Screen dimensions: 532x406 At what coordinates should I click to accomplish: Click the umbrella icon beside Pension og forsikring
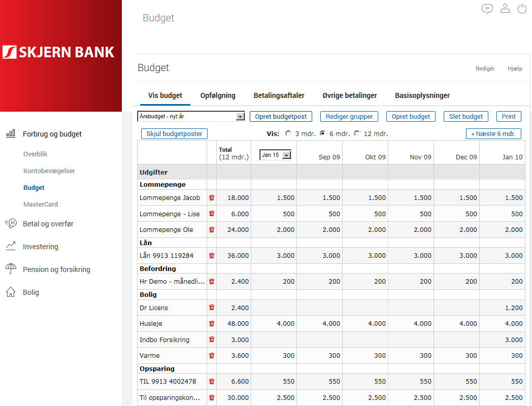click(11, 268)
